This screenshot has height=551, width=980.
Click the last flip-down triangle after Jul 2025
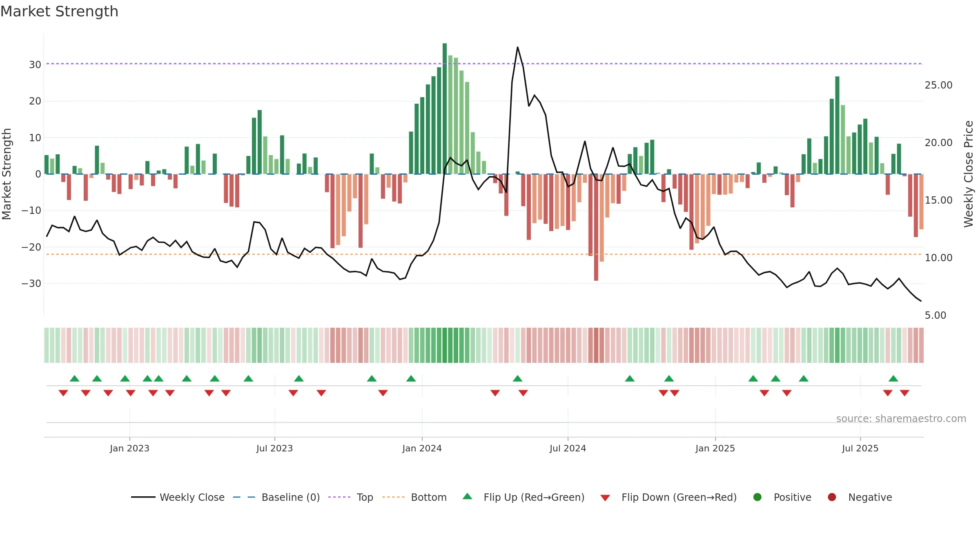pos(904,393)
